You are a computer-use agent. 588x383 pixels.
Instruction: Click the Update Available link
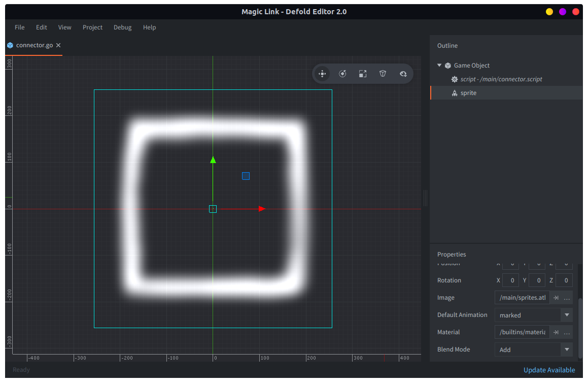tap(549, 370)
